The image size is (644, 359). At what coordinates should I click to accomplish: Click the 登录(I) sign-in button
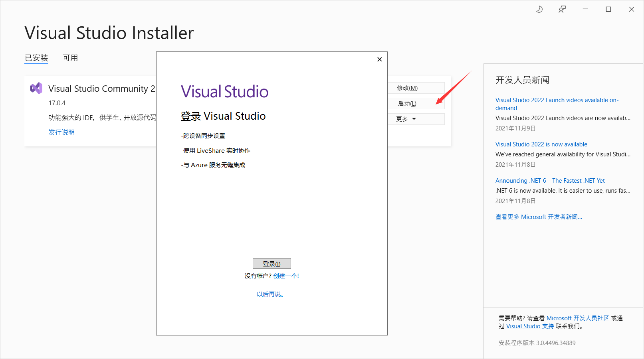click(272, 264)
